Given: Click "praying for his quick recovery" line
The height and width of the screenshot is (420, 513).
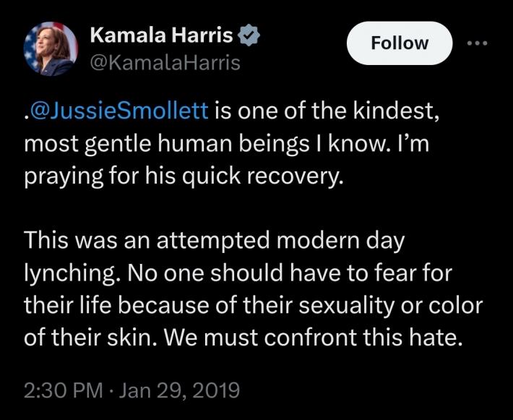Looking at the screenshot, I should pos(181,176).
